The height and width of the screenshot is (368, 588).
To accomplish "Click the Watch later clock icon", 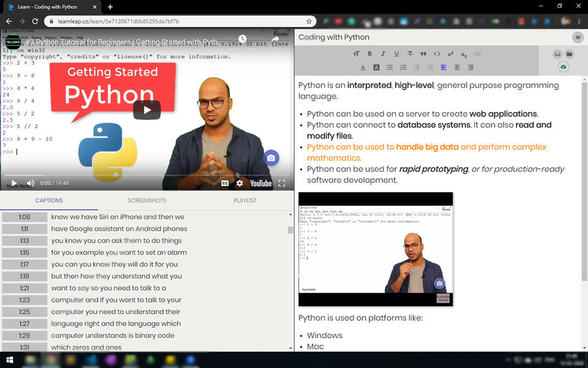I will 243,39.
